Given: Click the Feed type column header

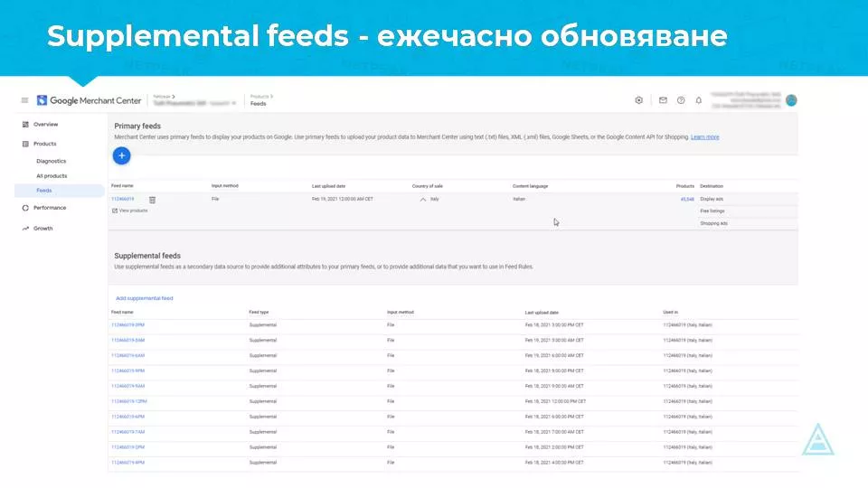Looking at the screenshot, I should [259, 313].
